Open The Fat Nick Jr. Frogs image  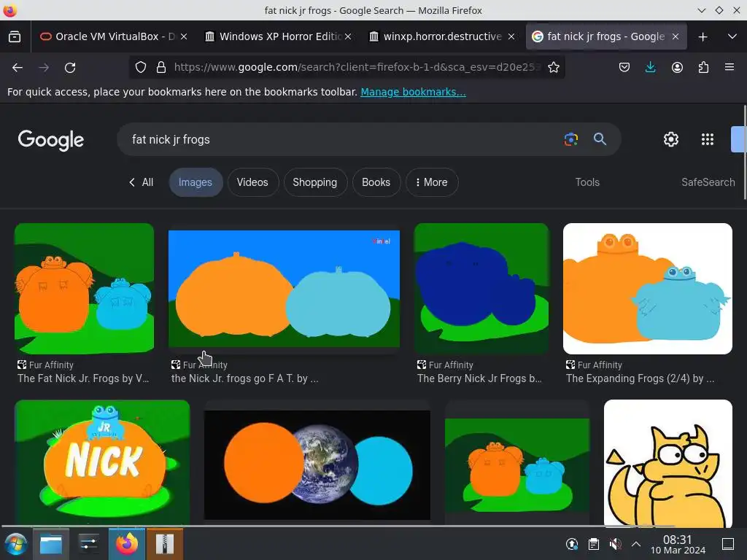pyautogui.click(x=85, y=289)
